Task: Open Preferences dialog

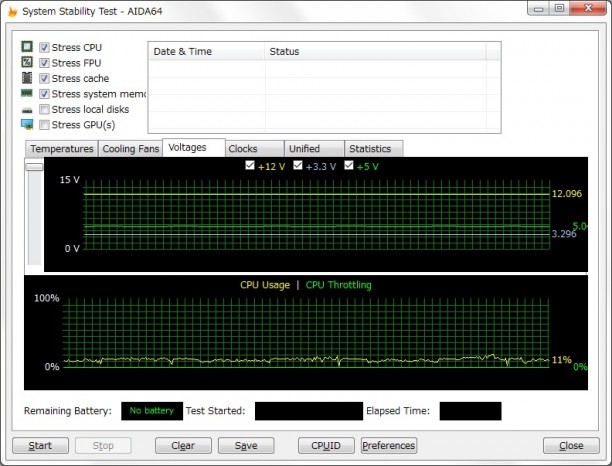Action: [389, 445]
